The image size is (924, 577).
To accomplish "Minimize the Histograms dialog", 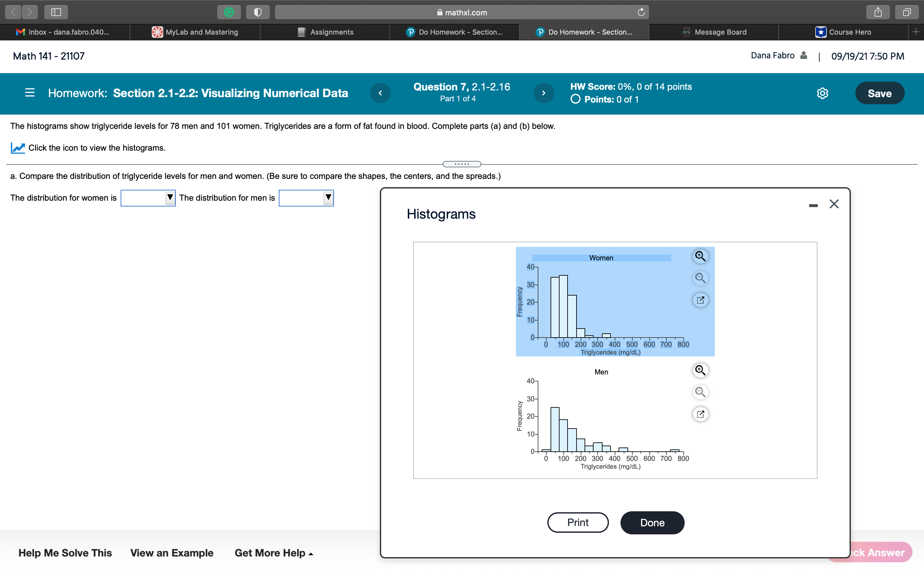I will (x=813, y=206).
